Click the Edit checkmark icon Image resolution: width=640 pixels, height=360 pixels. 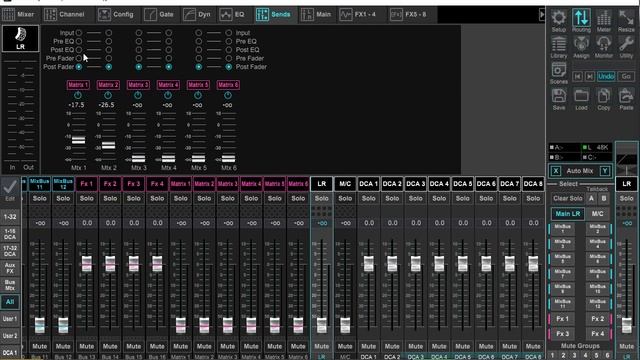pyautogui.click(x=10, y=187)
